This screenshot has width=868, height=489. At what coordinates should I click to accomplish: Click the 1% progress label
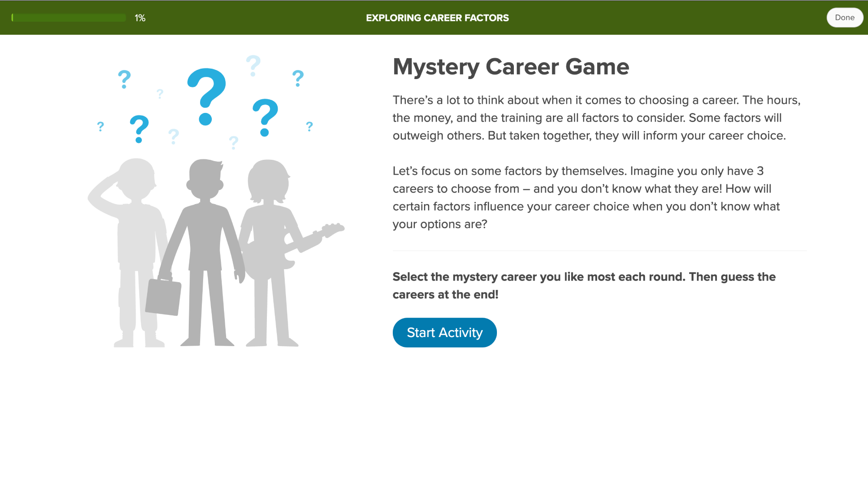point(140,18)
